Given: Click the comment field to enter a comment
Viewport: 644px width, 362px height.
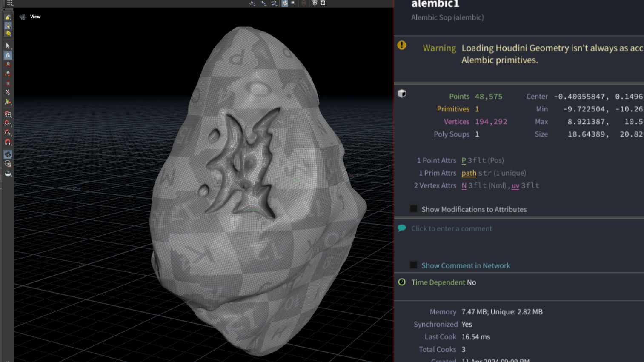Looking at the screenshot, I should [451, 228].
